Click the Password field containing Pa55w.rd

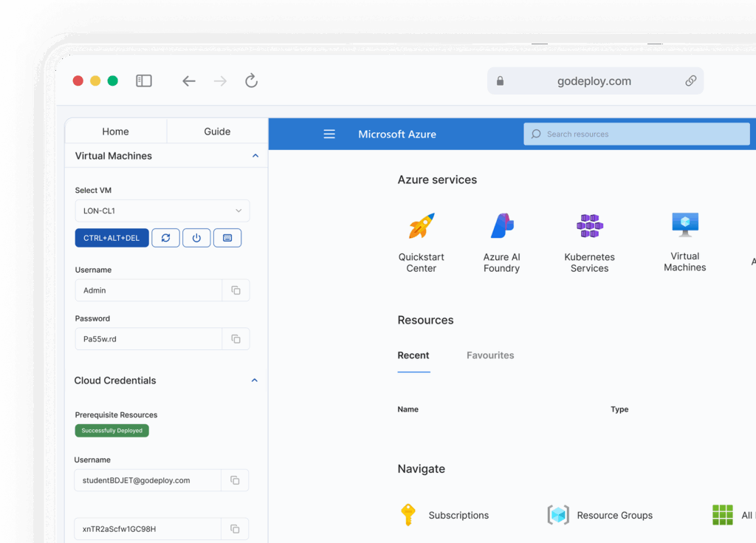point(148,339)
